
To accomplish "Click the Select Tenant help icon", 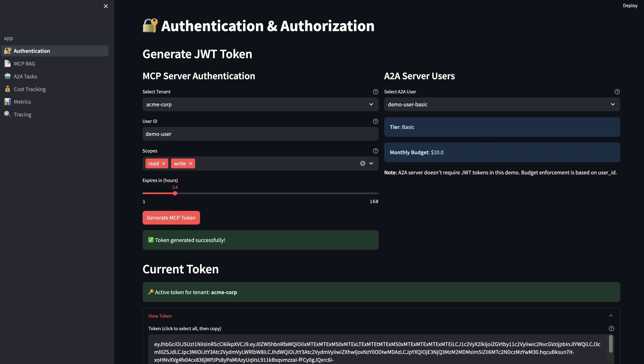I will pyautogui.click(x=375, y=92).
